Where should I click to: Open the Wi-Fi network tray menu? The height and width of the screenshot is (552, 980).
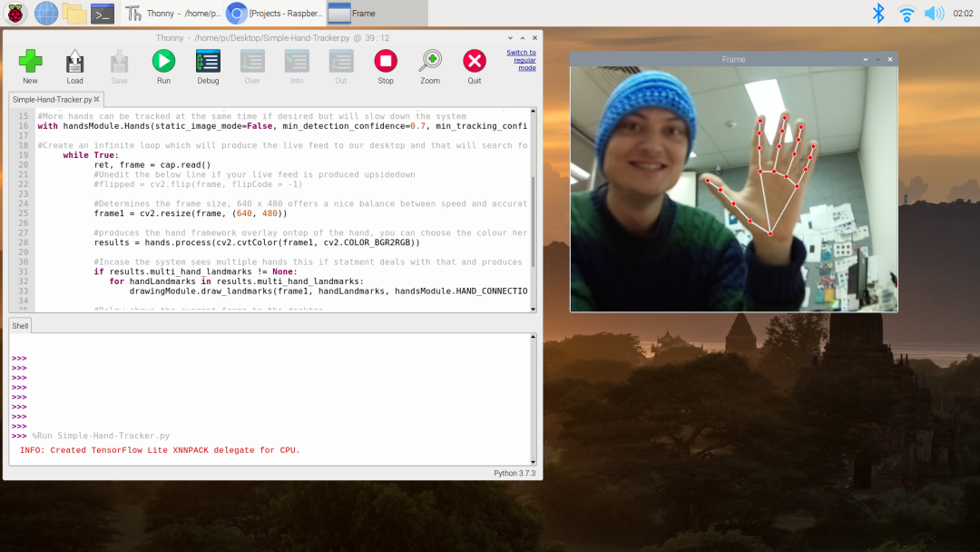point(906,13)
